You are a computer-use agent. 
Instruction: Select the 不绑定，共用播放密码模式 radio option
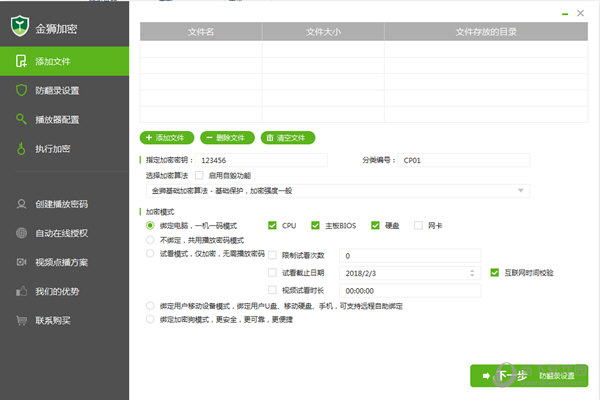click(150, 240)
